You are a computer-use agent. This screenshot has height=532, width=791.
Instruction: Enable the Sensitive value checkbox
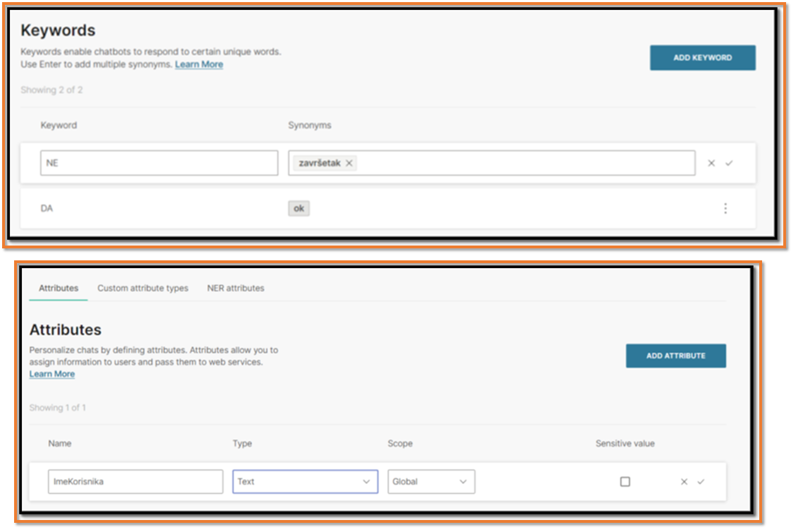coord(625,482)
